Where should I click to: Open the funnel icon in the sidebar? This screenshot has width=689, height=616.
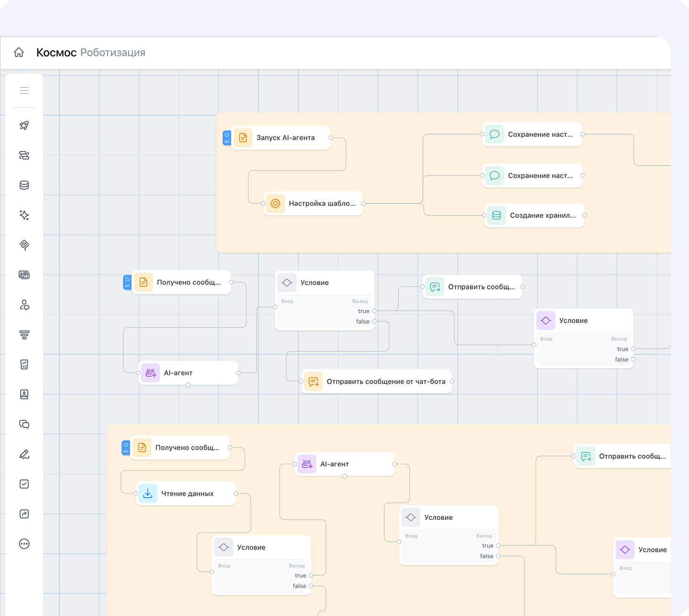[24, 335]
